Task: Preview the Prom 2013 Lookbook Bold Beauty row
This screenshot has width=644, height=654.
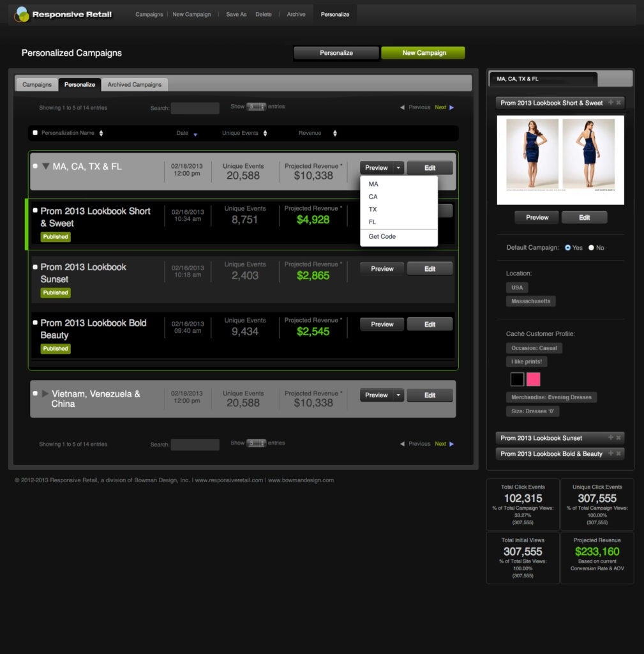Action: pos(382,324)
